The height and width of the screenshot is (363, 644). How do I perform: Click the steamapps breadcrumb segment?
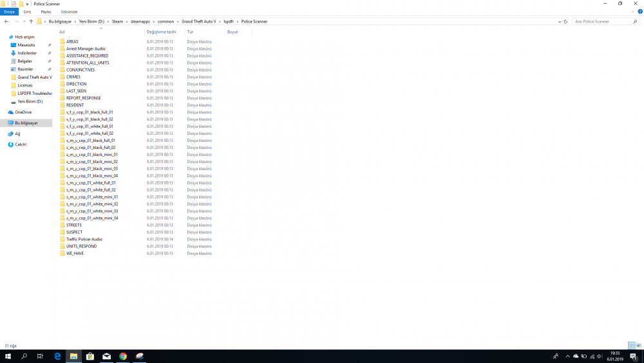[140, 21]
